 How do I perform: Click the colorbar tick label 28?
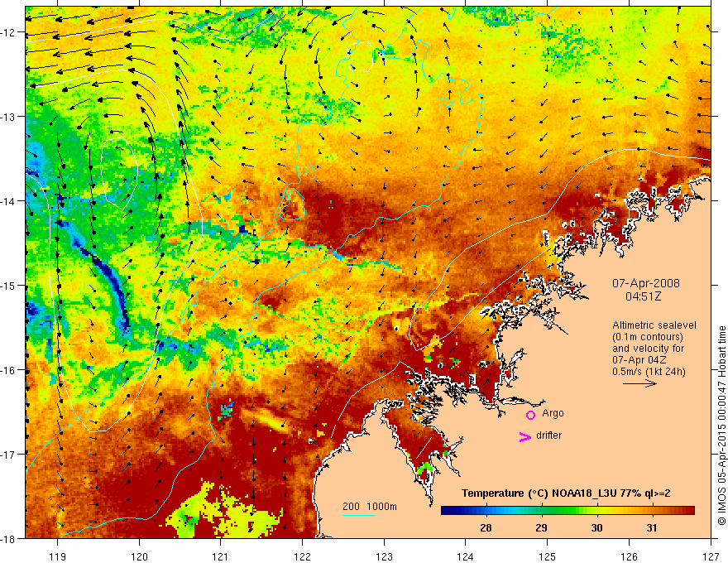click(x=486, y=528)
